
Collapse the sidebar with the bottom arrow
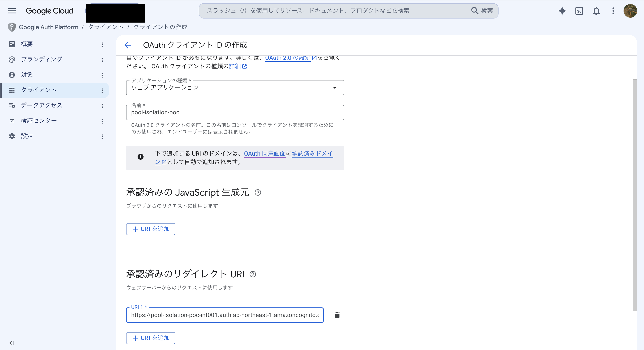(x=11, y=343)
